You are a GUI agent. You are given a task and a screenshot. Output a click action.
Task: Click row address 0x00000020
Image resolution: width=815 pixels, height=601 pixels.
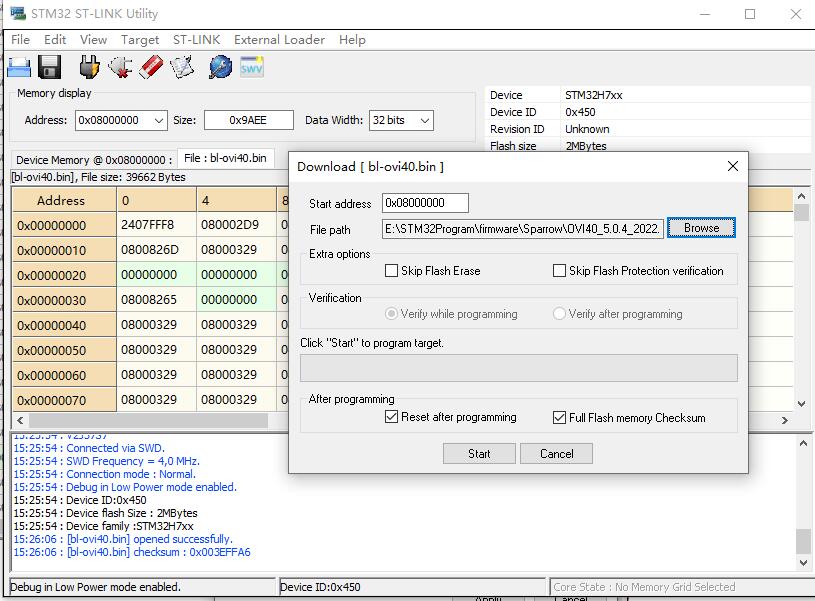[x=64, y=275]
